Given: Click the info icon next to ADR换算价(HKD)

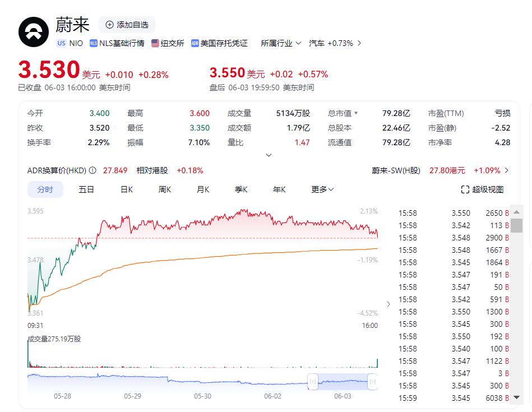Looking at the screenshot, I should click(x=92, y=170).
